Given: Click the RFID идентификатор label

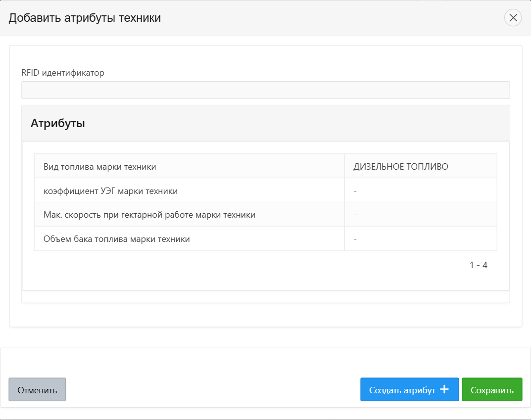Looking at the screenshot, I should tap(63, 73).
